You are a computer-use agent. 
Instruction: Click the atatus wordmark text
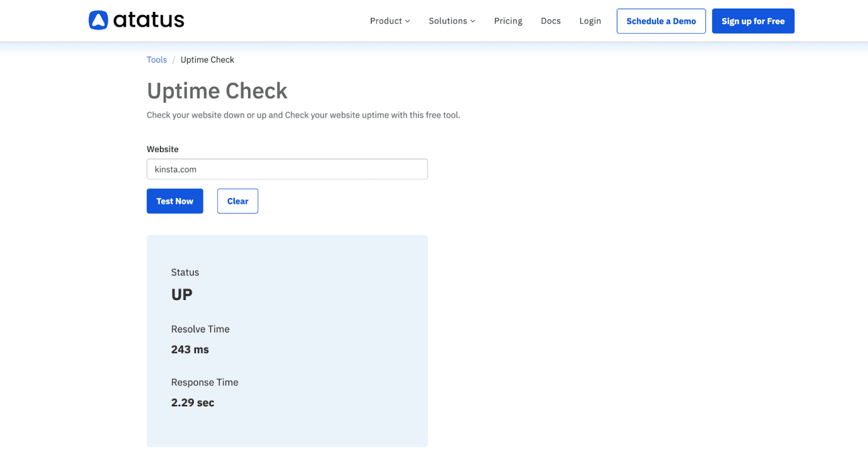click(x=149, y=20)
